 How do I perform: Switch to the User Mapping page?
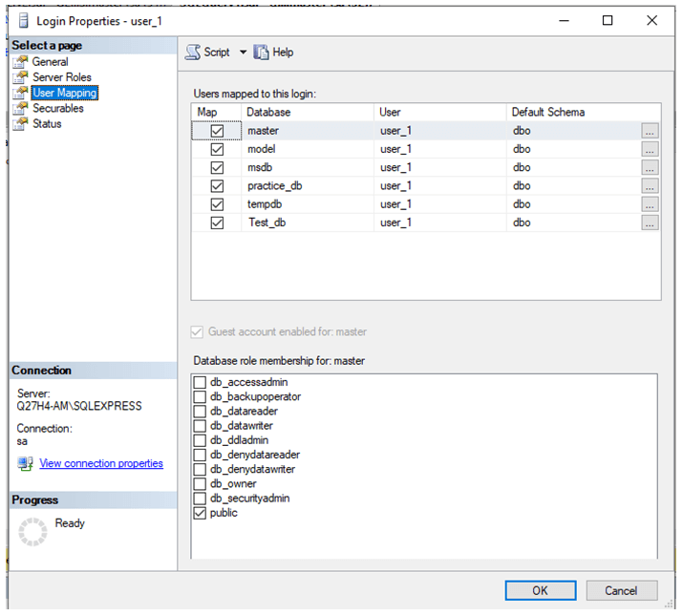point(64,93)
